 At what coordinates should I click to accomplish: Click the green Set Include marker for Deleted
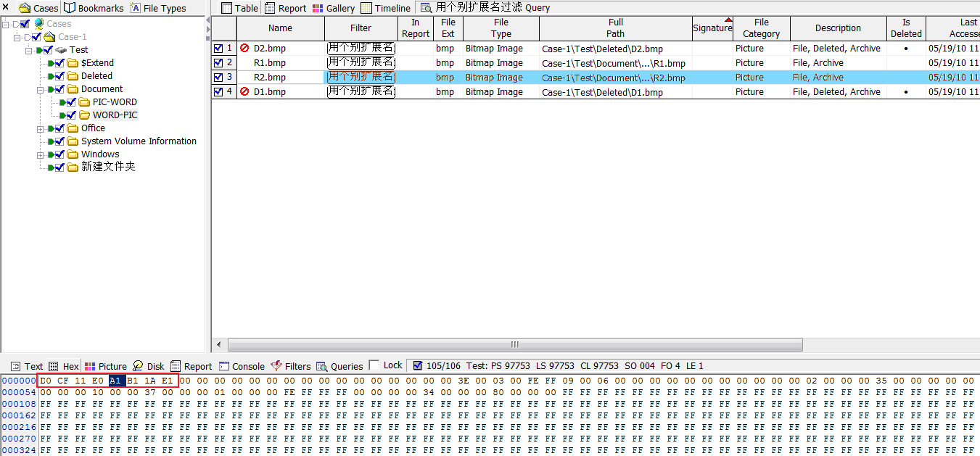51,76
